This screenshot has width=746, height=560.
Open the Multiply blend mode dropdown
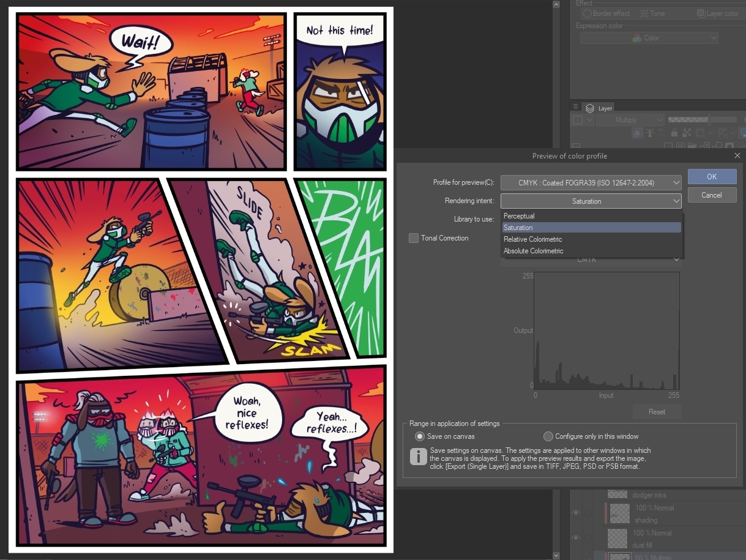(630, 120)
